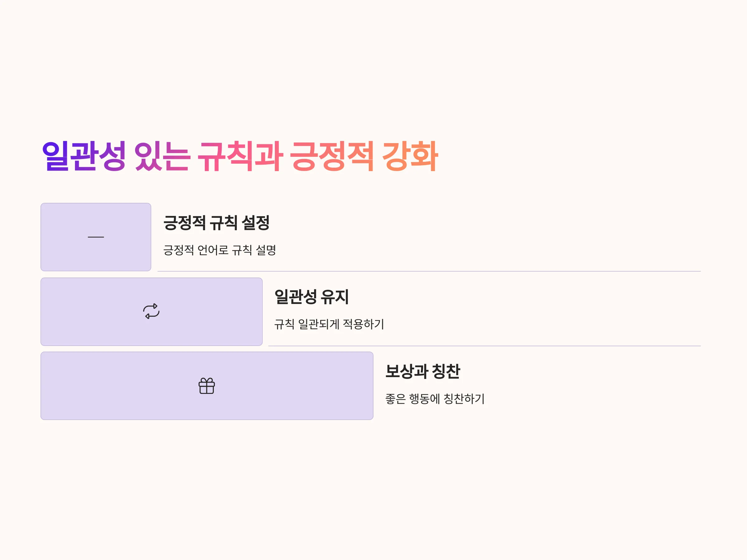747x560 pixels.
Task: Select the title word 있는
Action: pos(162,156)
